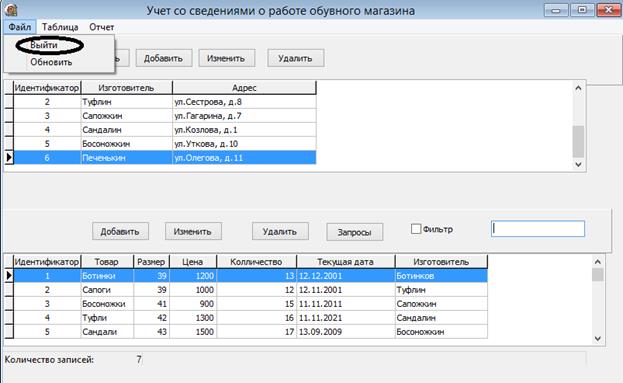Click the quantity cell 17
Viewport: 623px width, 383px height.
click(257, 331)
